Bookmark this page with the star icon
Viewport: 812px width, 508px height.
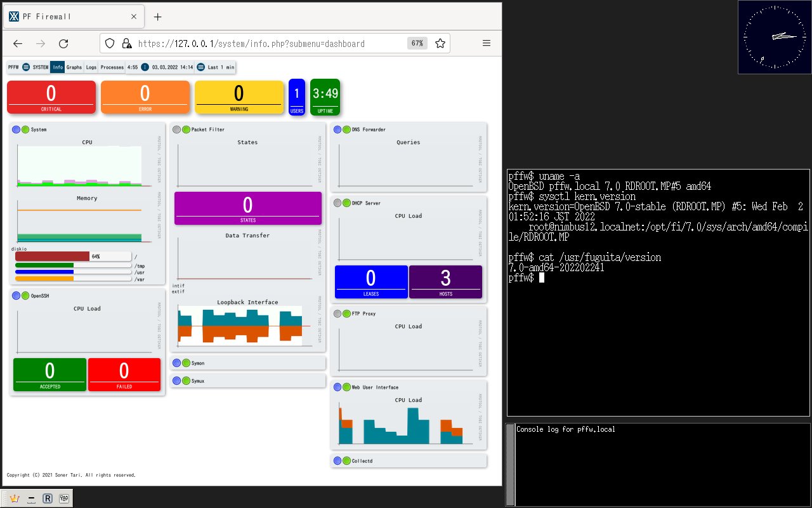pyautogui.click(x=440, y=44)
